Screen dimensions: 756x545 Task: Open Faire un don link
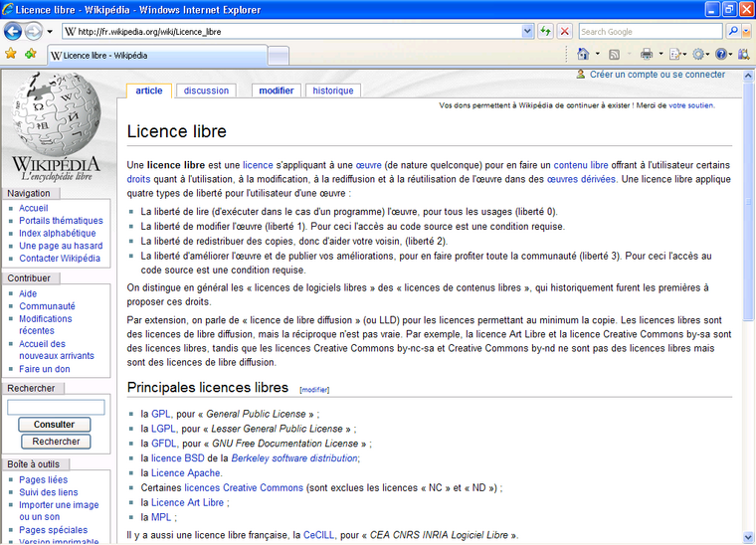pos(45,369)
